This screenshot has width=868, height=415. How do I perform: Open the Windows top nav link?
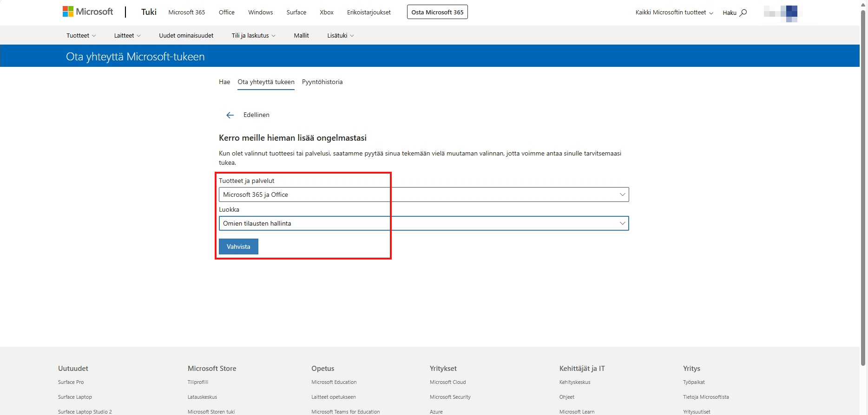click(261, 12)
